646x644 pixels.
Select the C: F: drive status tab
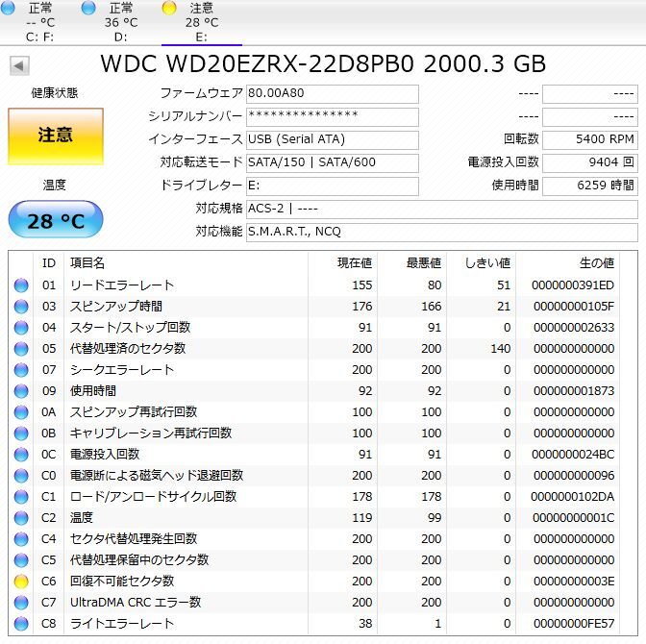pyautogui.click(x=40, y=22)
